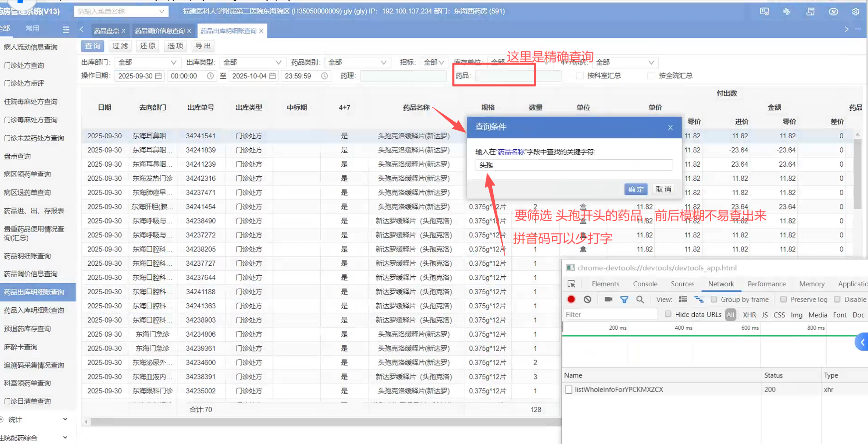The width and height of the screenshot is (868, 444).
Task: Click the 确定 button in the dialog
Action: (x=636, y=189)
